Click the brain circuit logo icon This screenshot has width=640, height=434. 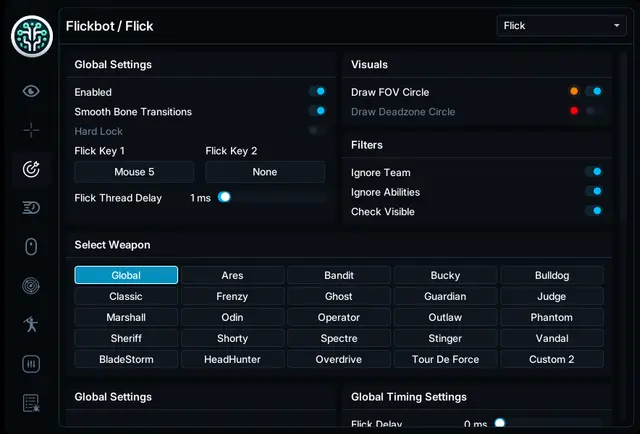[32, 36]
